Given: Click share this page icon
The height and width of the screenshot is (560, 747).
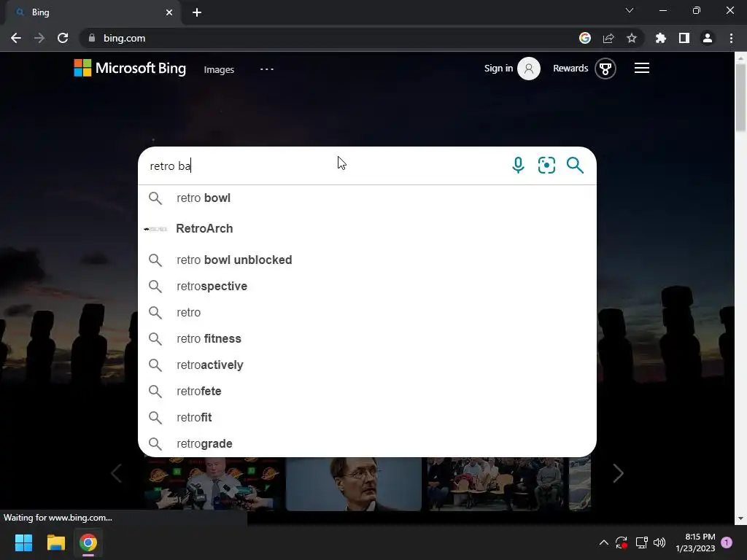Looking at the screenshot, I should coord(608,38).
